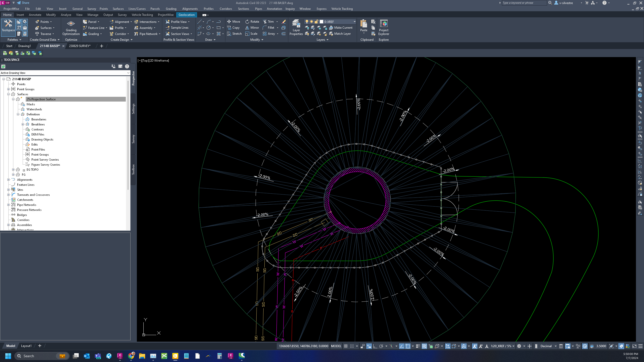644x362 pixels.
Task: Open the Prospector help icon in Toolspace
Action: (127, 66)
